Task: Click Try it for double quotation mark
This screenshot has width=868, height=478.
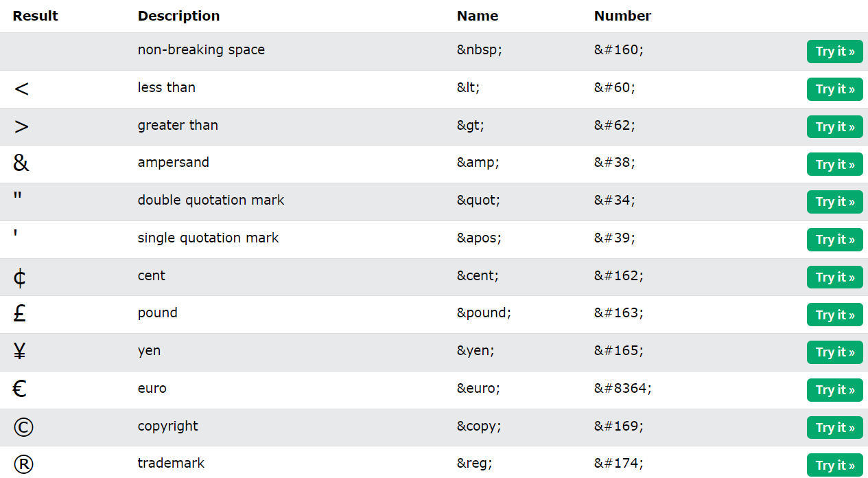Action: pos(834,202)
